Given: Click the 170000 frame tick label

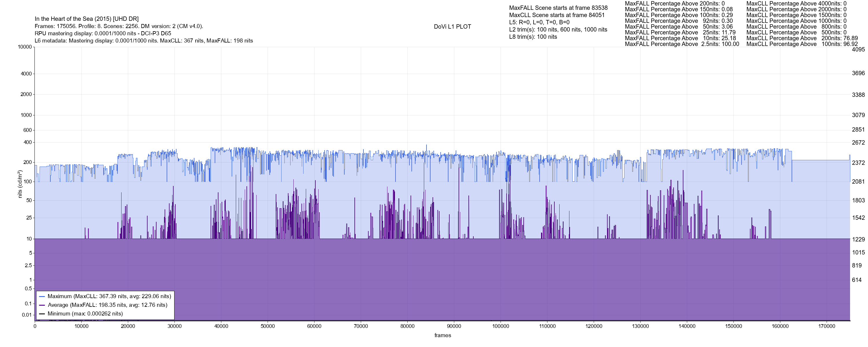Looking at the screenshot, I should point(827,326).
